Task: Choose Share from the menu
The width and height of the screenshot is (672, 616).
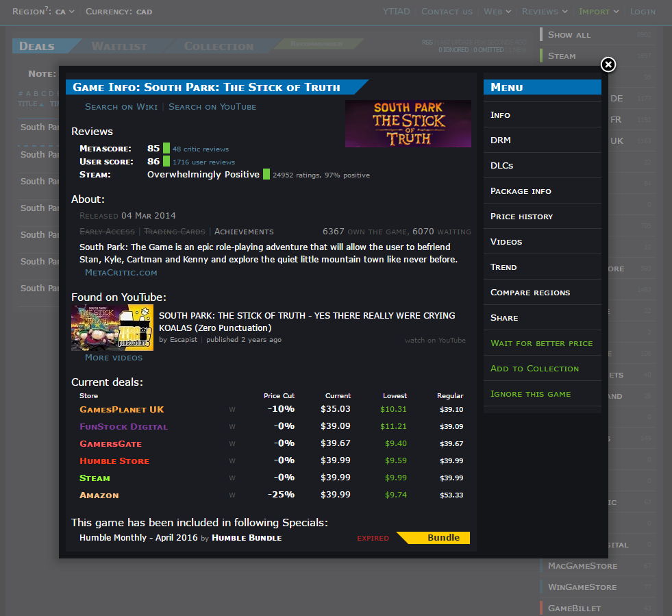Action: point(542,317)
